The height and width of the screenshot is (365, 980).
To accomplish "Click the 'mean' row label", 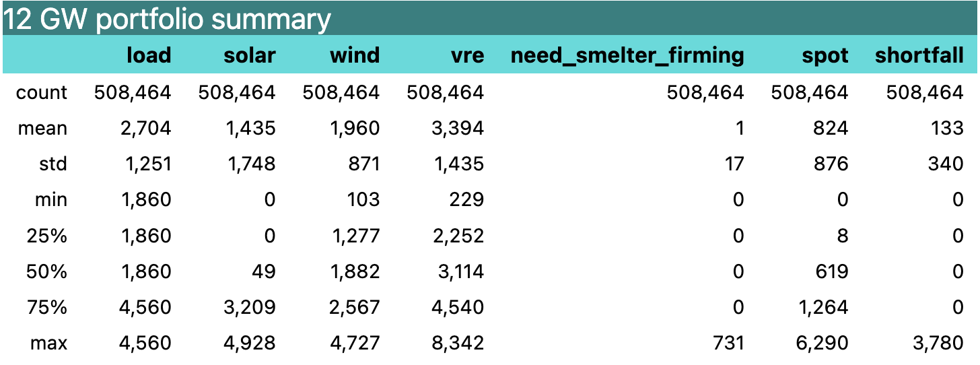I will click(x=43, y=128).
